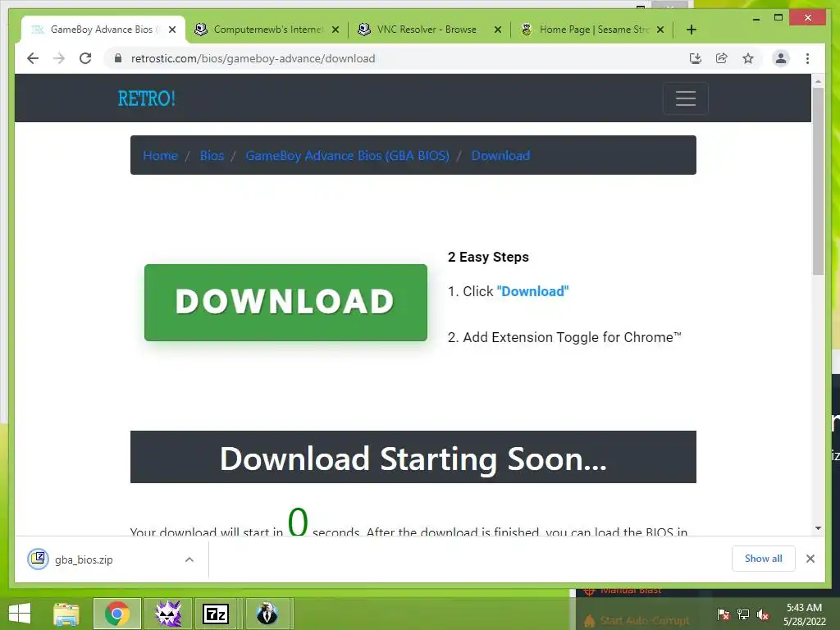Viewport: 840px width, 630px height.
Task: Share this page via the share icon
Action: point(722,58)
